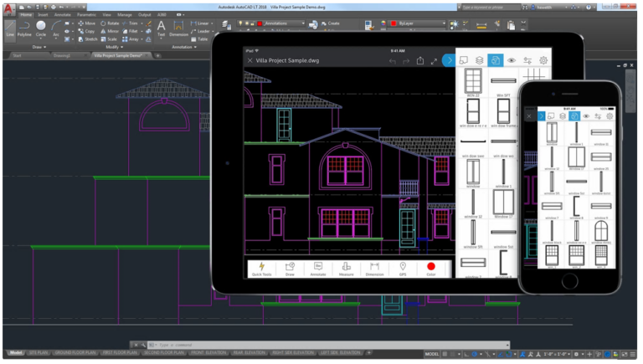This screenshot has height=364, width=643.
Task: Switch to the Annotate ribbon tab
Action: click(62, 15)
